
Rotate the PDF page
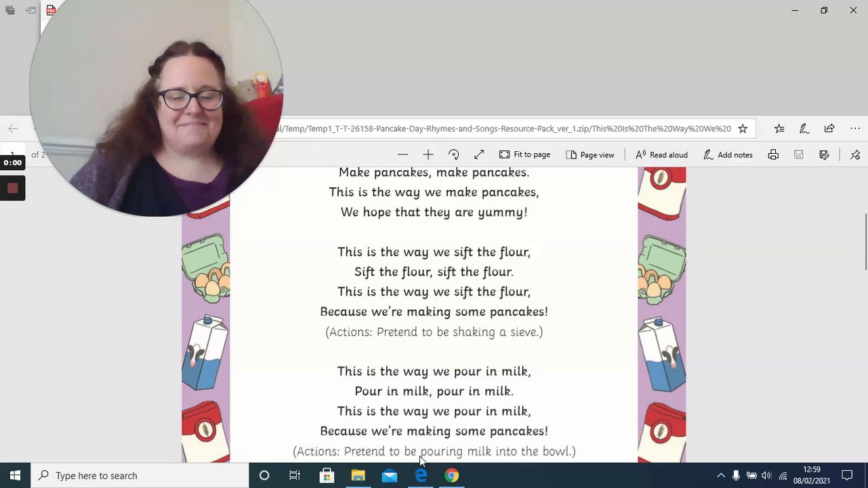[454, 155]
